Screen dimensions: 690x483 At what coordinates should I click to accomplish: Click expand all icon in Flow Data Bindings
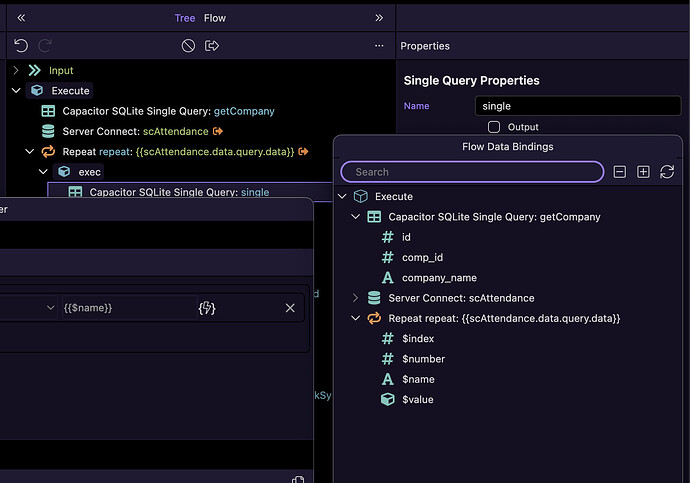(643, 172)
